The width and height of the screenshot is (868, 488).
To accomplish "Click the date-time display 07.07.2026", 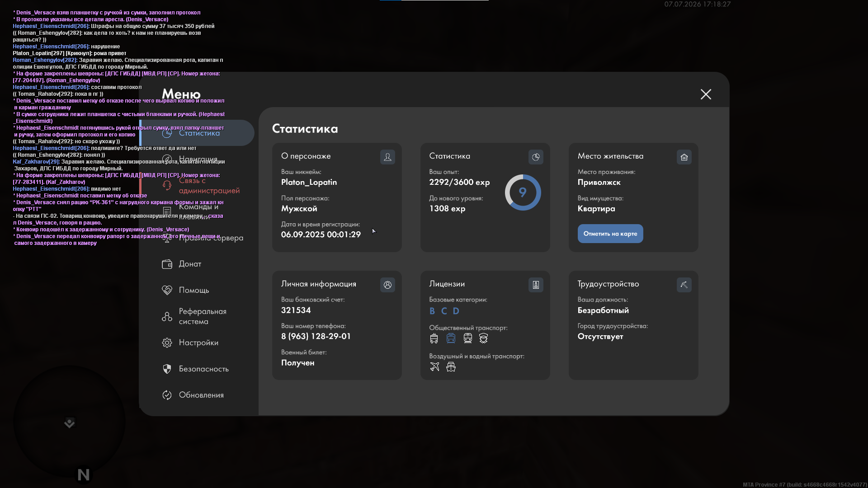I will [x=697, y=4].
